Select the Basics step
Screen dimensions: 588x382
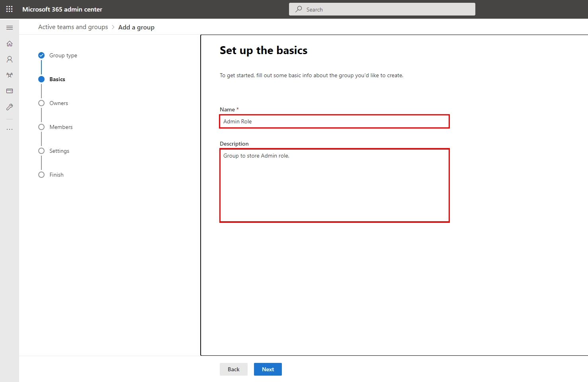coord(52,79)
